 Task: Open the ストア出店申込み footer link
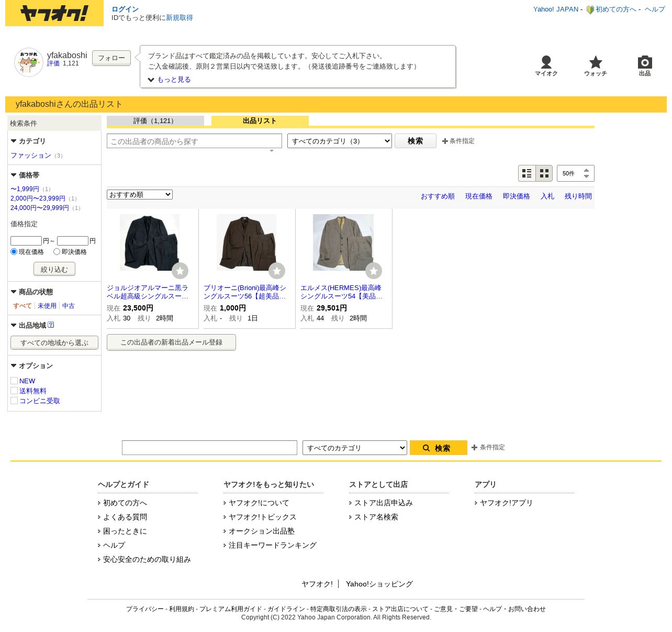[384, 503]
